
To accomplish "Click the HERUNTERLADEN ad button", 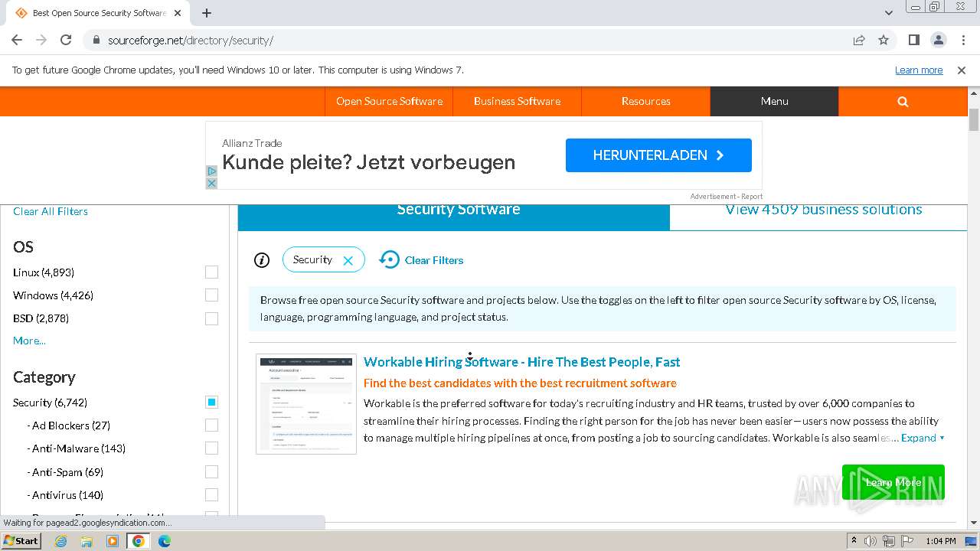I will click(658, 155).
